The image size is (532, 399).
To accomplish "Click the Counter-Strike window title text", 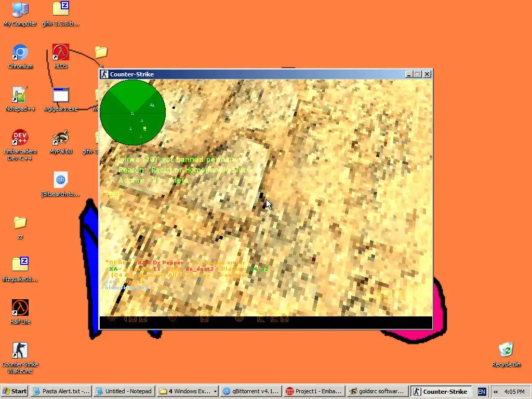I will click(x=131, y=74).
